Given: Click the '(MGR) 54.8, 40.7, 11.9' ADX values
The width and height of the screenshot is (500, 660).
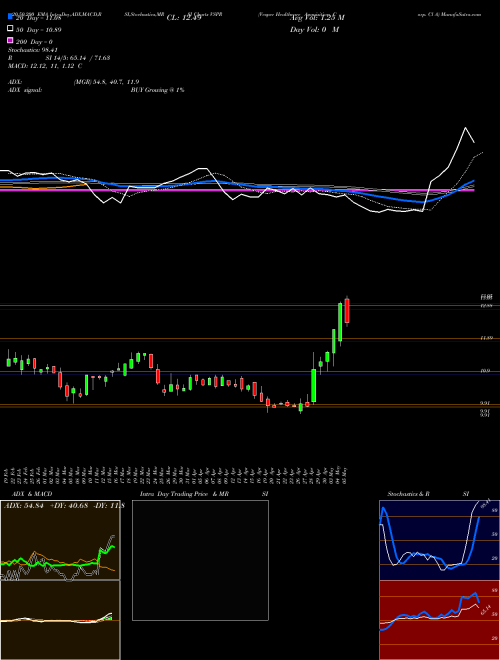Looking at the screenshot, I should (106, 82).
